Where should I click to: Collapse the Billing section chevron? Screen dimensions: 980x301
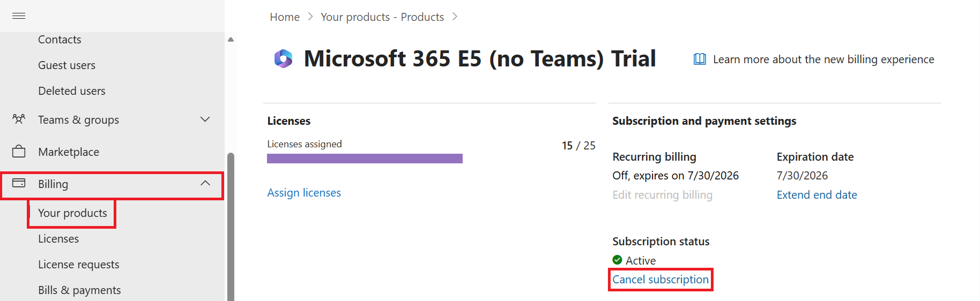pos(205,183)
